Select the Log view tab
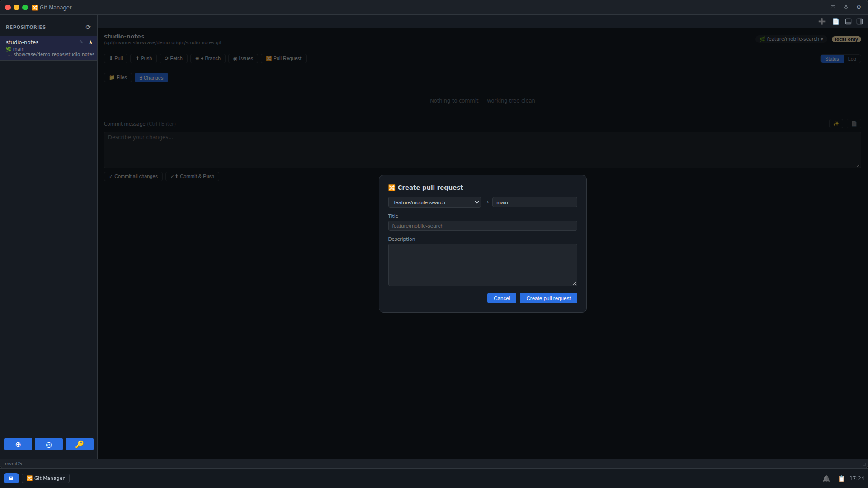This screenshot has width=868, height=488. [852, 59]
